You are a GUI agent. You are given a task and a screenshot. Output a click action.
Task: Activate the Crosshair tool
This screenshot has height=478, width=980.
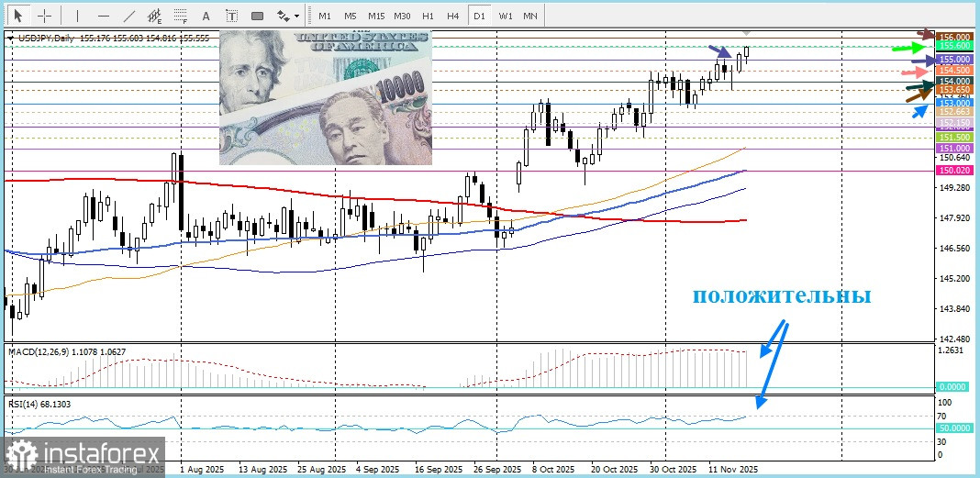[x=45, y=16]
